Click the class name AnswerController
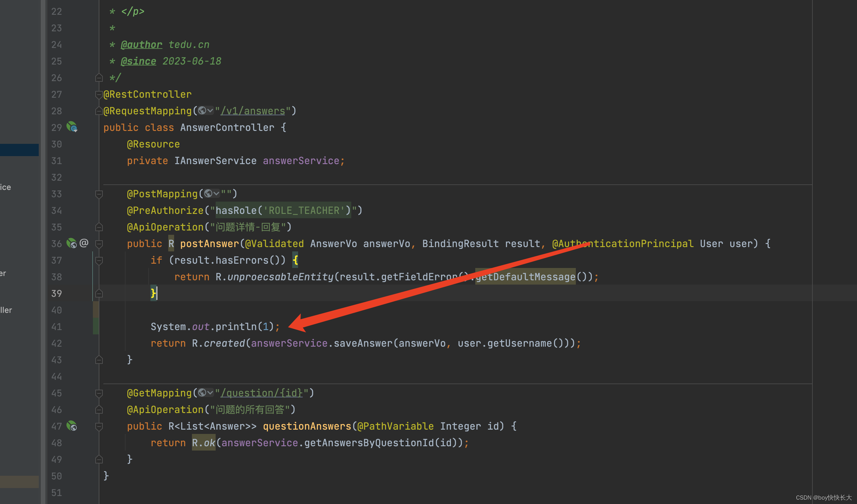The image size is (857, 504). 227,128
